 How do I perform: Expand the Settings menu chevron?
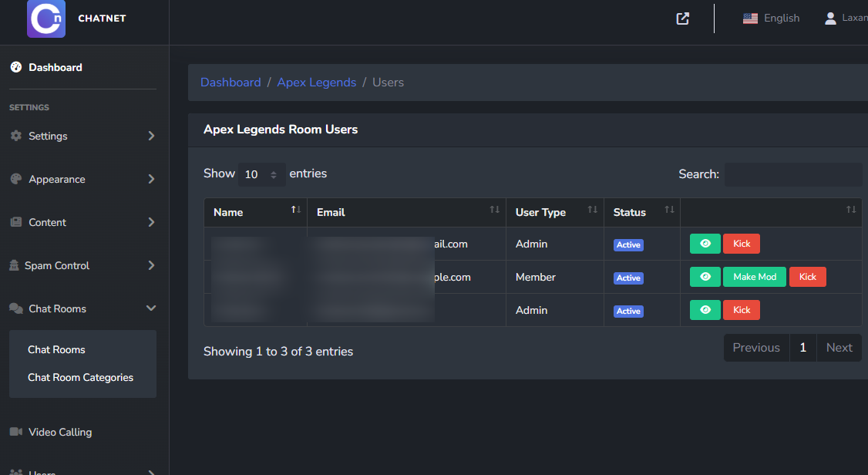pyautogui.click(x=151, y=136)
